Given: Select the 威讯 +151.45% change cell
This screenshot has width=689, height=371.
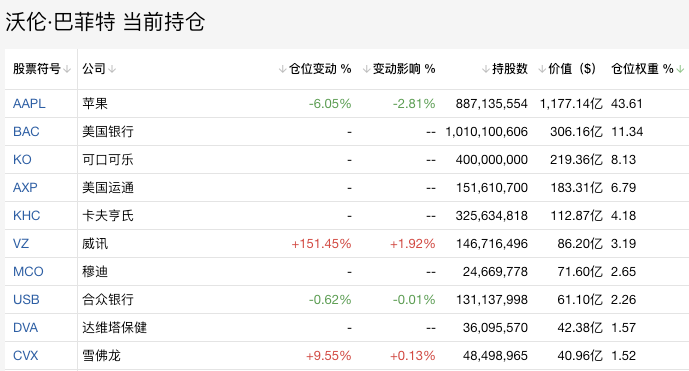Looking at the screenshot, I should [321, 244].
